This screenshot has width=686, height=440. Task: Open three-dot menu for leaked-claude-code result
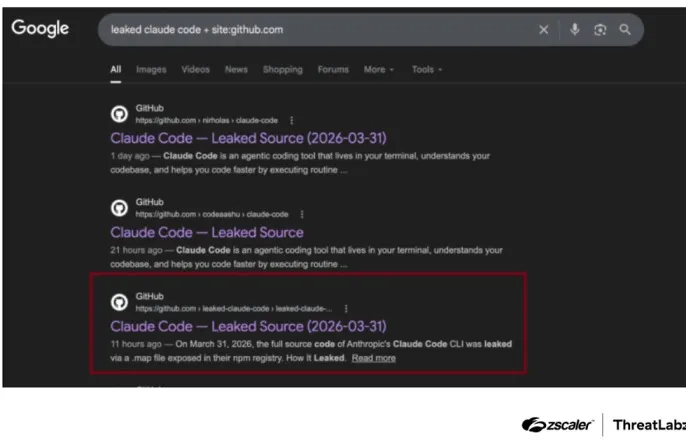[x=346, y=309]
